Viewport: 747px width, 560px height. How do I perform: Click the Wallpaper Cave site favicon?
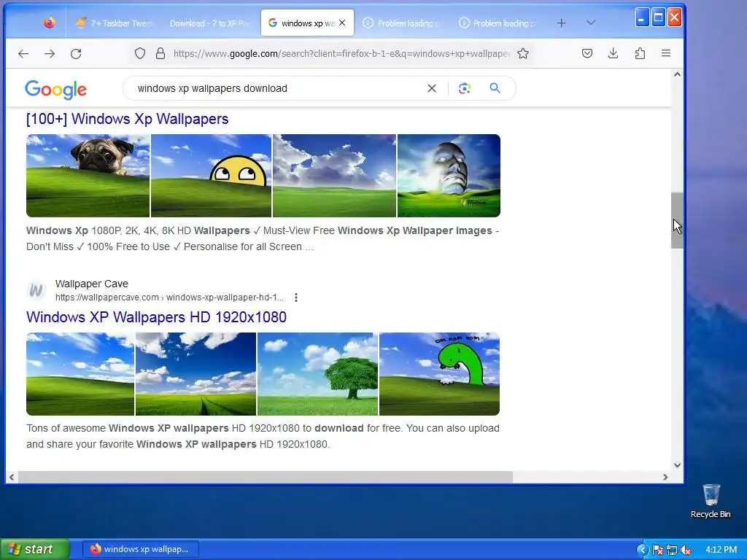(36, 290)
